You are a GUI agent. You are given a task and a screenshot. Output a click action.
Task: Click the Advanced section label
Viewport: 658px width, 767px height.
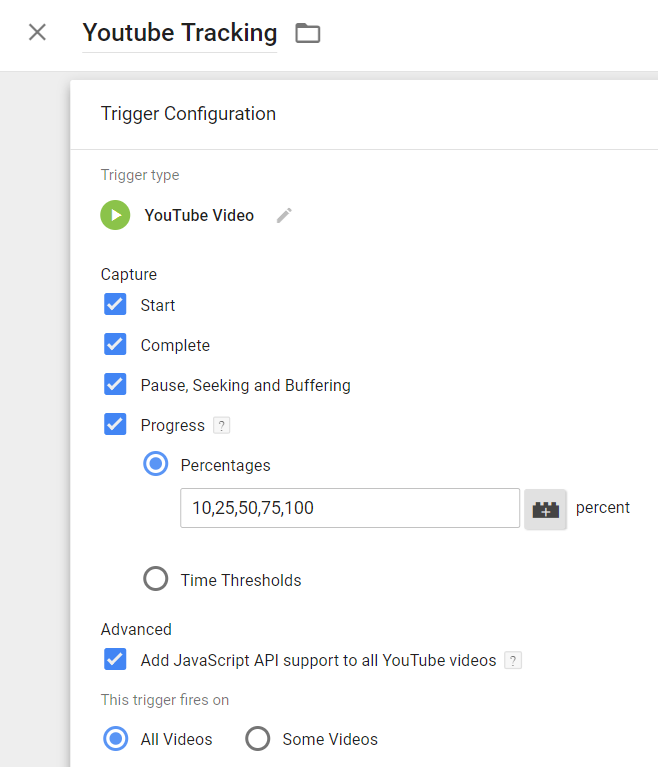(136, 630)
